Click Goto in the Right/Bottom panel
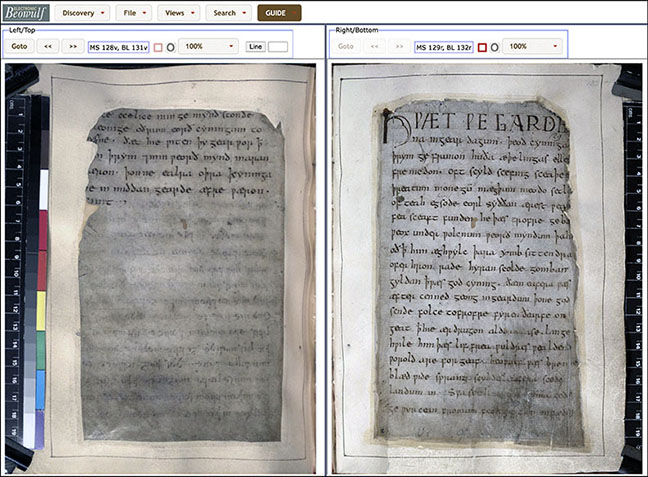 pyautogui.click(x=345, y=46)
